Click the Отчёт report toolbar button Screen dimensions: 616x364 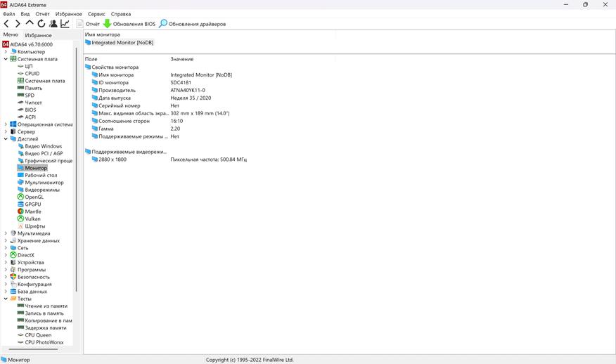tap(89, 24)
